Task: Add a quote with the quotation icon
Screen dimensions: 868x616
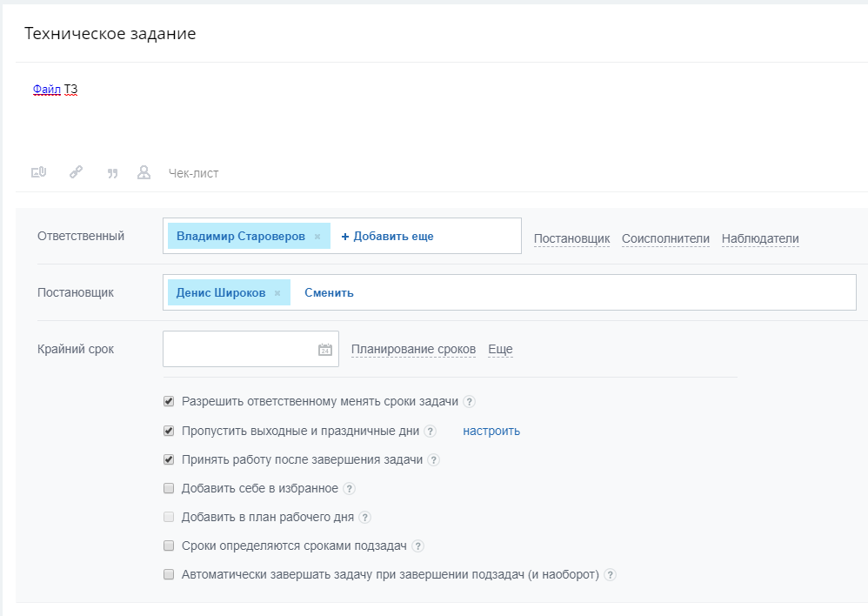Action: (x=112, y=173)
